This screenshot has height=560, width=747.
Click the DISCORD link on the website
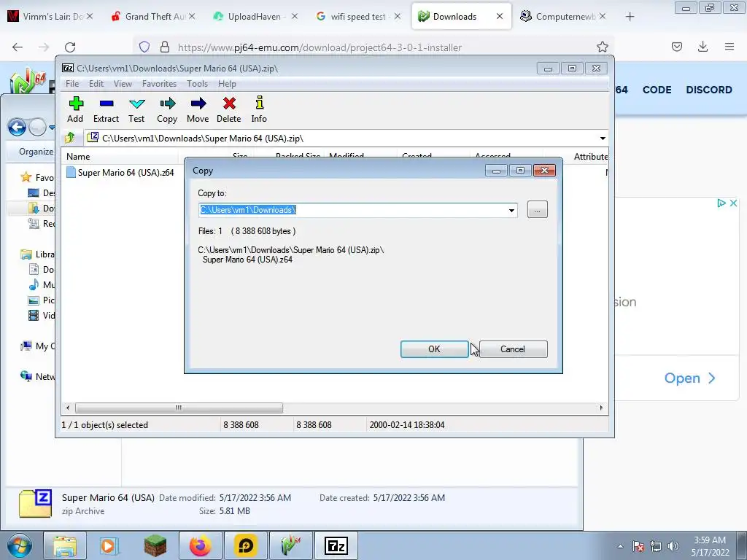[709, 90]
